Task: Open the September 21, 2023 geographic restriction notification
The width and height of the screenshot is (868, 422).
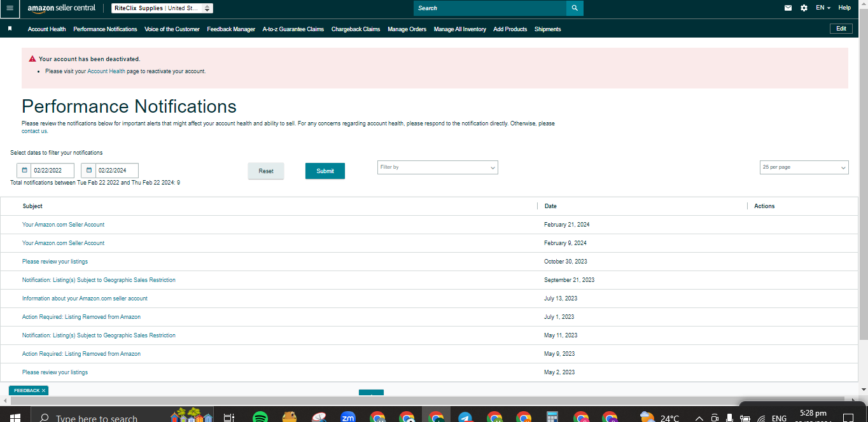Action: [99, 280]
